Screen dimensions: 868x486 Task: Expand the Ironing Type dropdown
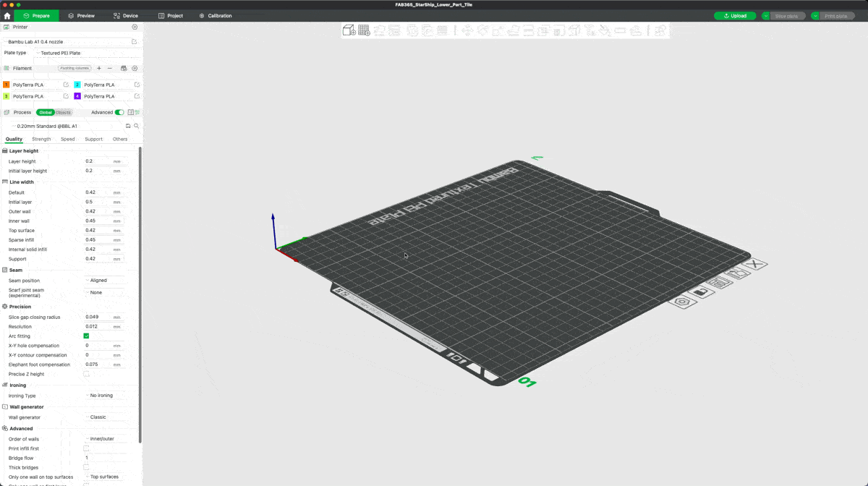[104, 396]
